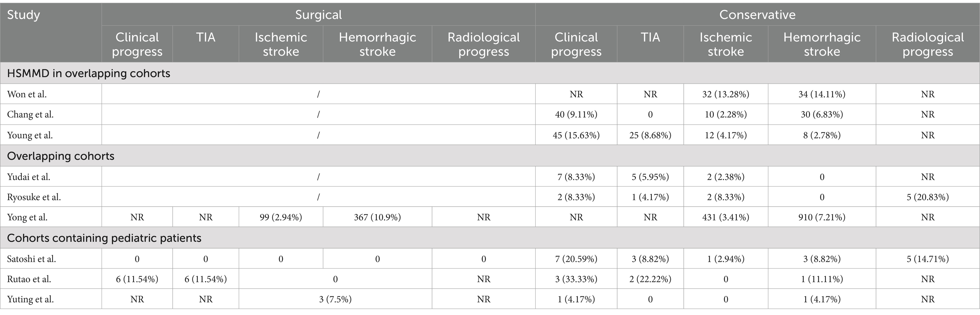Select the Ryosuke et al. row label

pos(34,197)
